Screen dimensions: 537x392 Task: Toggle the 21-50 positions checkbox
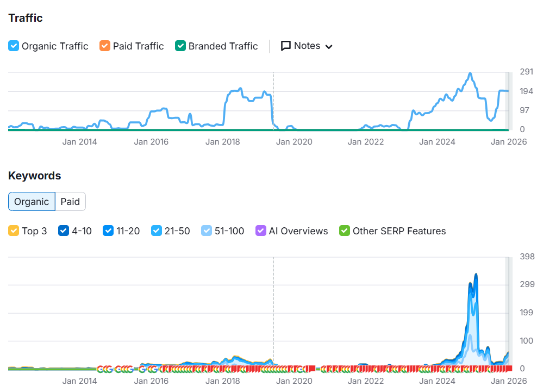[157, 231]
